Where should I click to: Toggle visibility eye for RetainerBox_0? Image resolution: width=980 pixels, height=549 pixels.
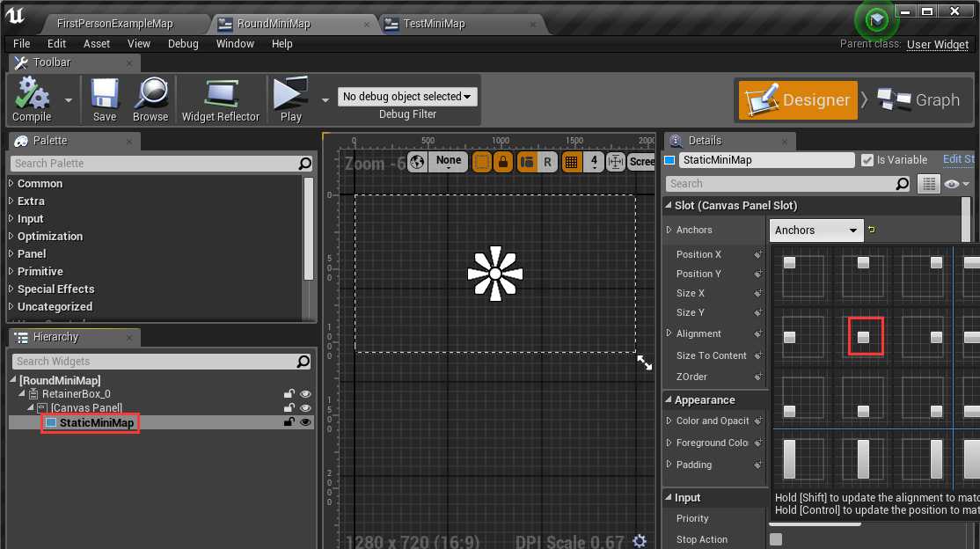click(305, 394)
